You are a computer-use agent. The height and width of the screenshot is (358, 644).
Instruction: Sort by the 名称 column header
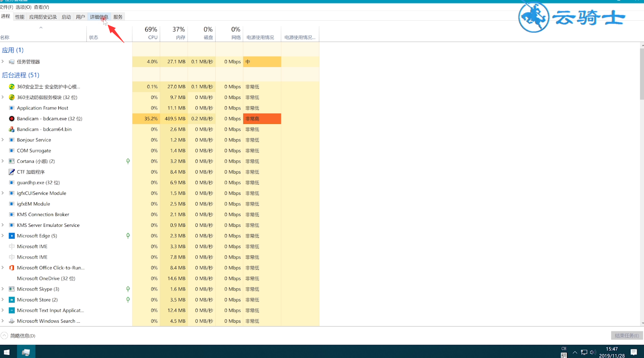[x=43, y=33]
